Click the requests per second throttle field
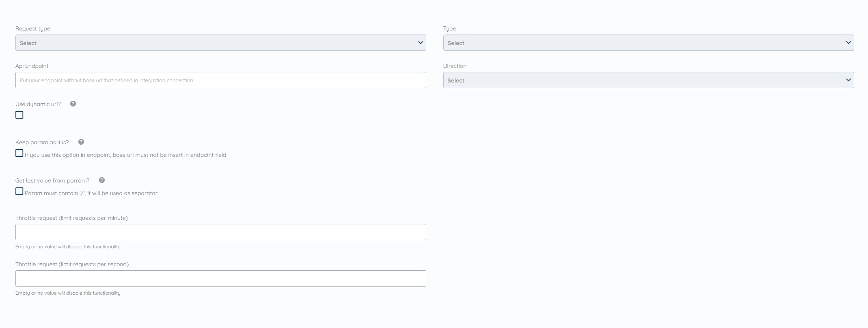868x328 pixels. (x=221, y=278)
